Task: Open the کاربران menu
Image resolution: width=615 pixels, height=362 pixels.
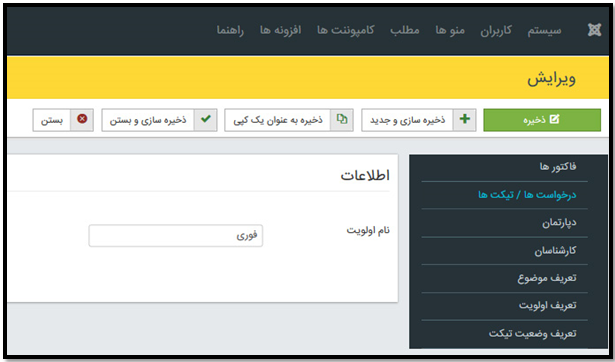Action: tap(496, 30)
